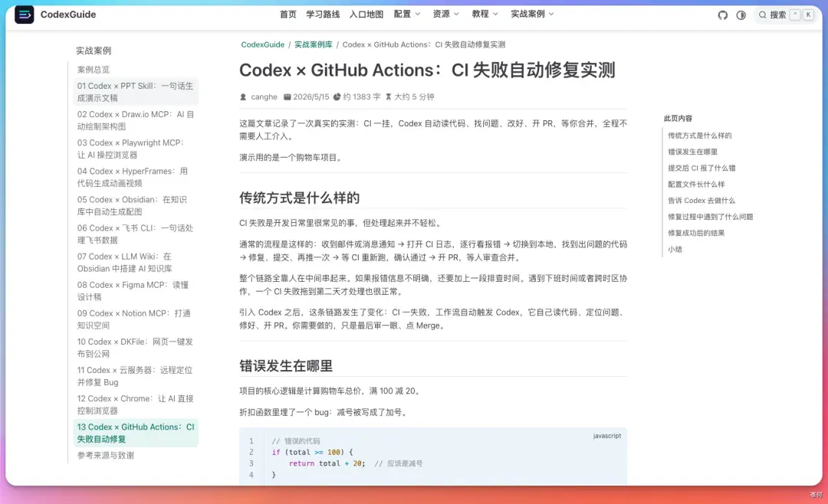The height and width of the screenshot is (504, 828).
Task: Click 实战案例库 breadcrumb link
Action: tap(313, 45)
